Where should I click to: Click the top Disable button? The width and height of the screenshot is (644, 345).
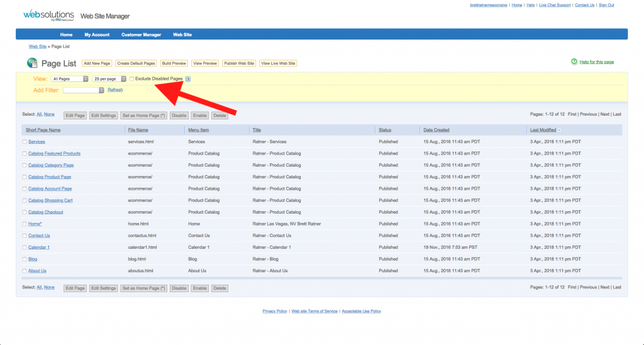(x=179, y=116)
